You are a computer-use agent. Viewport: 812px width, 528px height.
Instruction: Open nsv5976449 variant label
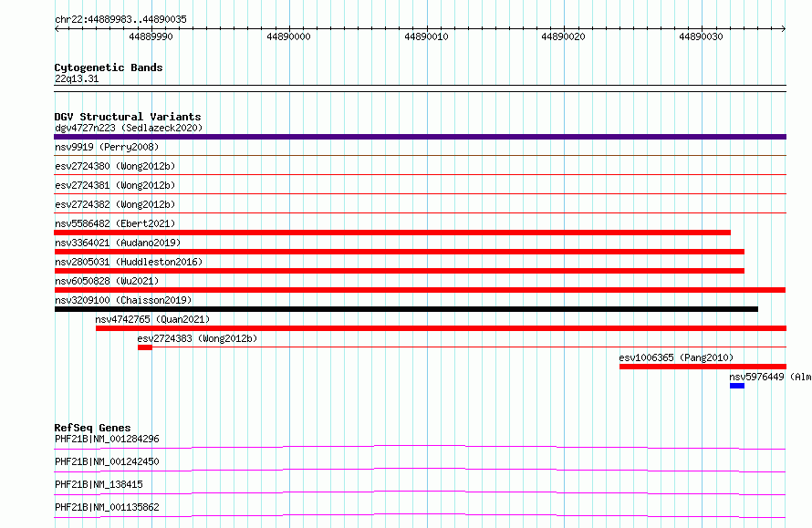pyautogui.click(x=770, y=377)
